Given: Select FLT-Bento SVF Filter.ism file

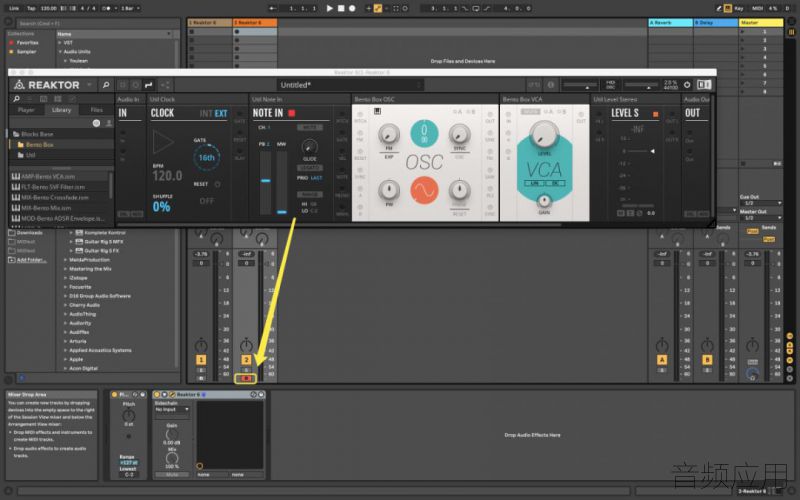Looking at the screenshot, I should tap(59, 187).
